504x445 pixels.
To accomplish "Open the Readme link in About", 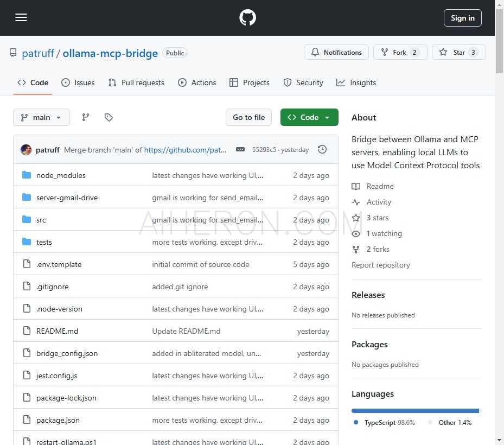I will click(x=373, y=186).
